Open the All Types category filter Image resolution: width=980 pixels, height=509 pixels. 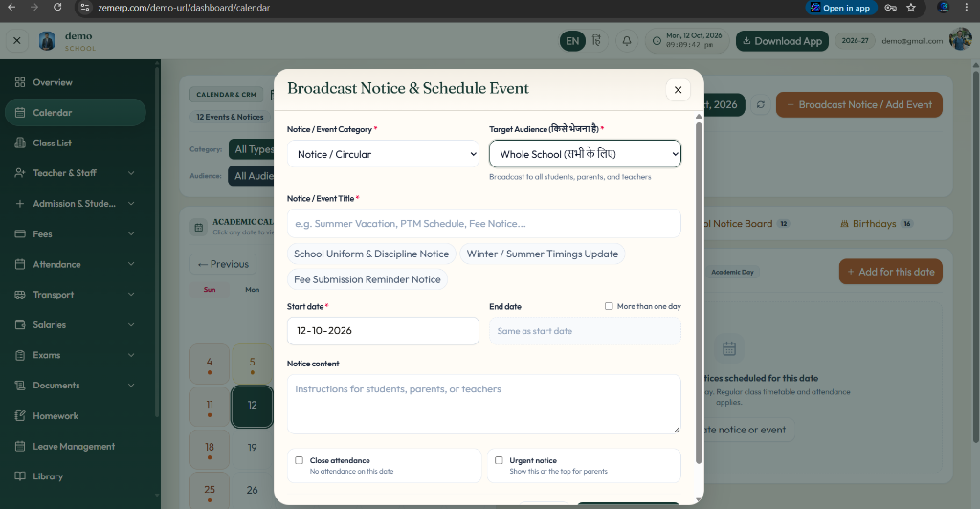click(252, 149)
